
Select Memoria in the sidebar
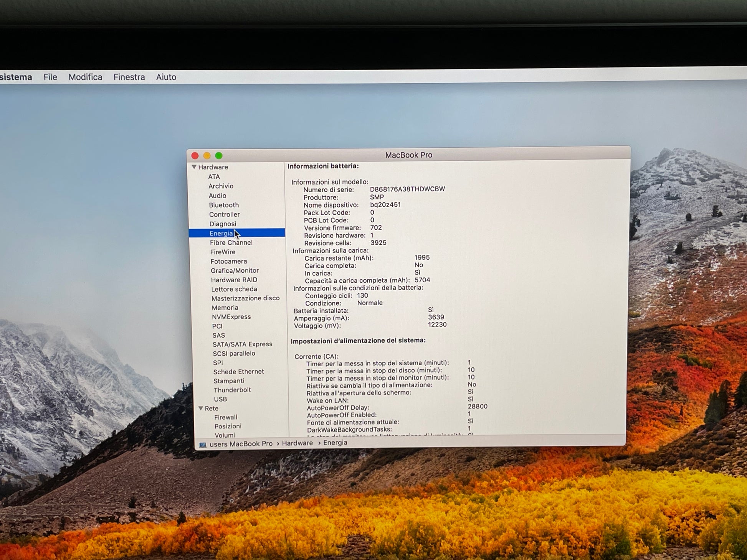tap(225, 308)
